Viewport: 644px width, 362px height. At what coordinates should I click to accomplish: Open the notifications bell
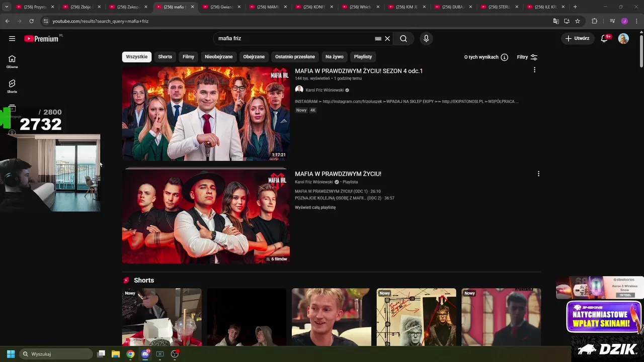tap(605, 39)
